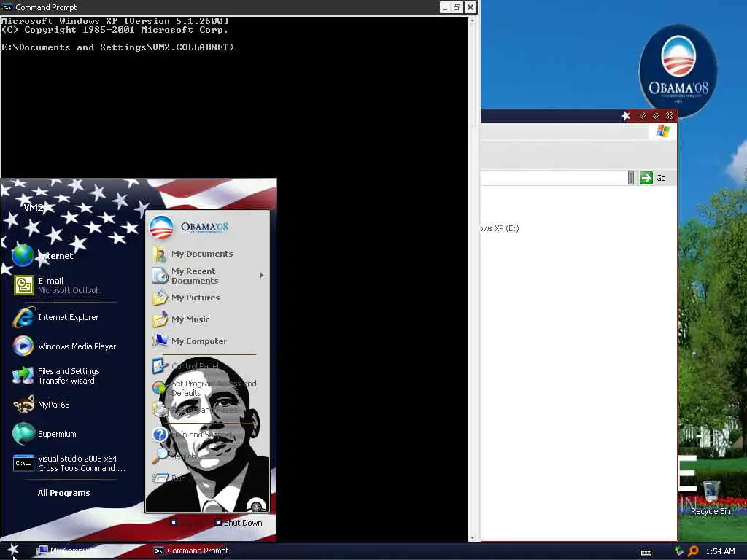Viewport: 747px width, 560px height.
Task: Open Visual Studio 2008 x64 Cross Tools Command
Action: 69,463
